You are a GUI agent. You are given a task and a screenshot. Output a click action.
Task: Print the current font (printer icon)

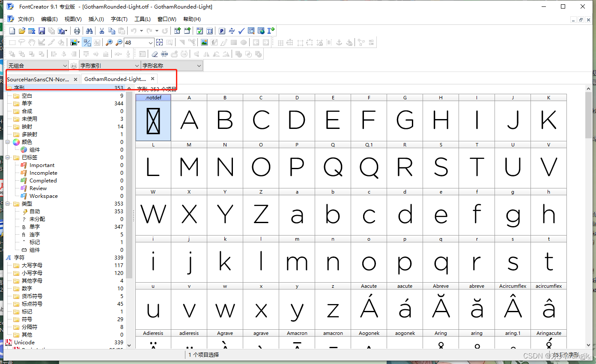tap(77, 31)
